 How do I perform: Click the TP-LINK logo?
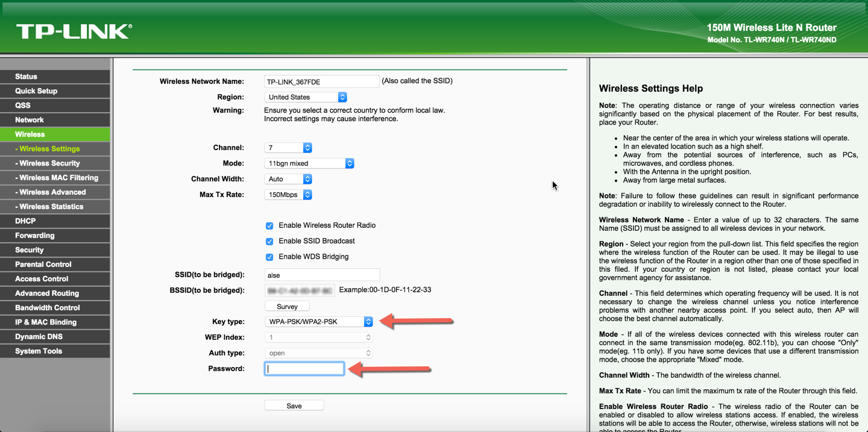pos(74,31)
